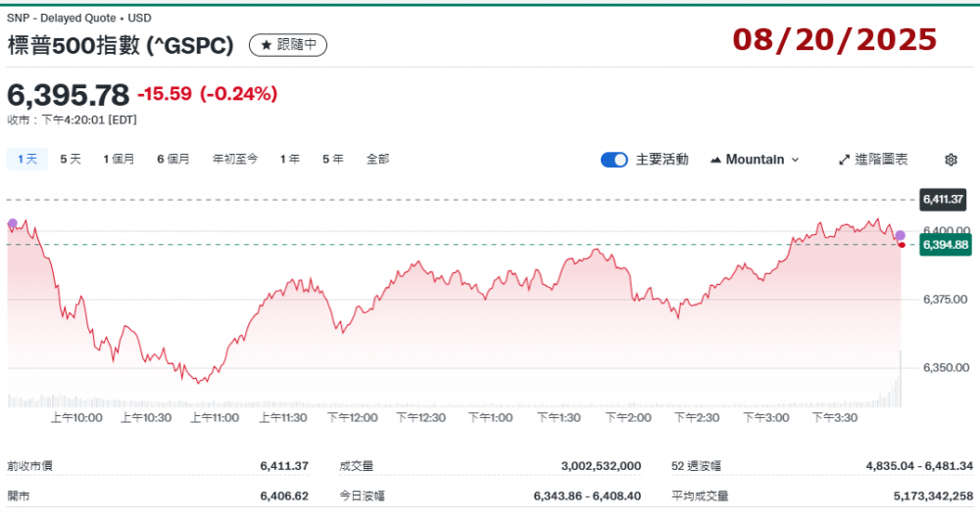The height and width of the screenshot is (520, 980).
Task: Click the Mountain chart type icon
Action: coord(715,160)
